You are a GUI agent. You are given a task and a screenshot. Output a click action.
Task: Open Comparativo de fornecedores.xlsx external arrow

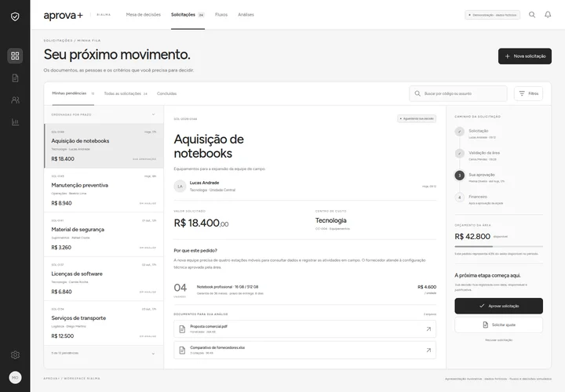tap(428, 350)
